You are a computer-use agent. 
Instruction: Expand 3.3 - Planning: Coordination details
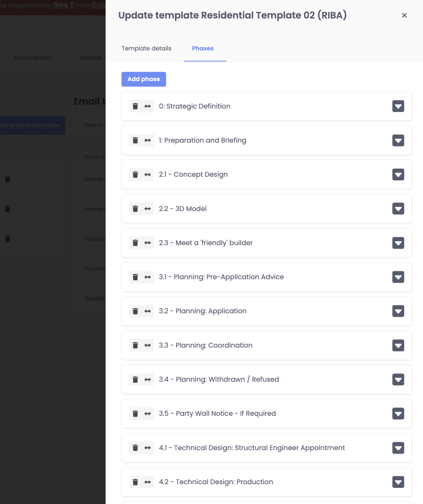click(398, 346)
